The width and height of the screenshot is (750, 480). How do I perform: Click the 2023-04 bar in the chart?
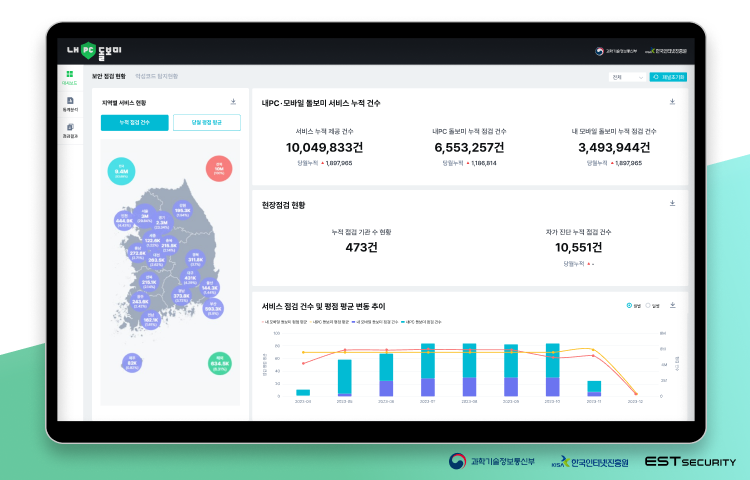[x=303, y=393]
